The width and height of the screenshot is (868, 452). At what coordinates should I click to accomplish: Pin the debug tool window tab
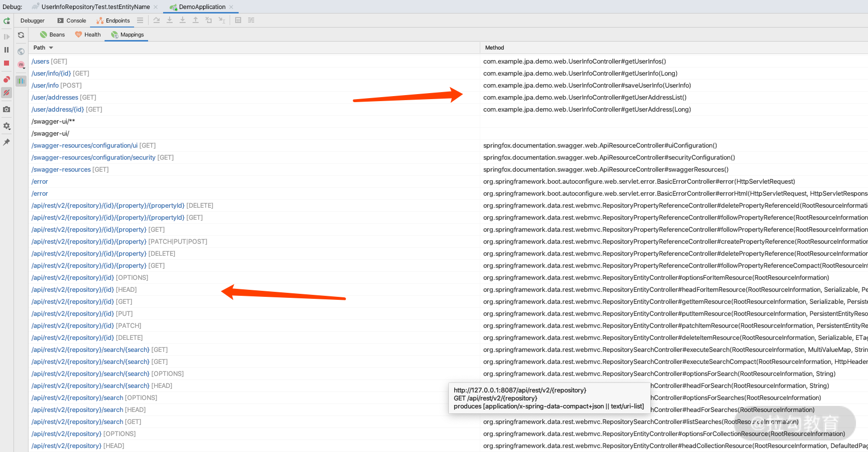(7, 142)
